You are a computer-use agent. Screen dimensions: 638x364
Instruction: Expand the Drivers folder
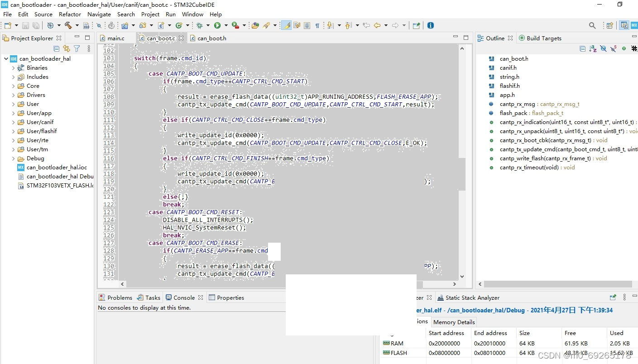coord(13,95)
